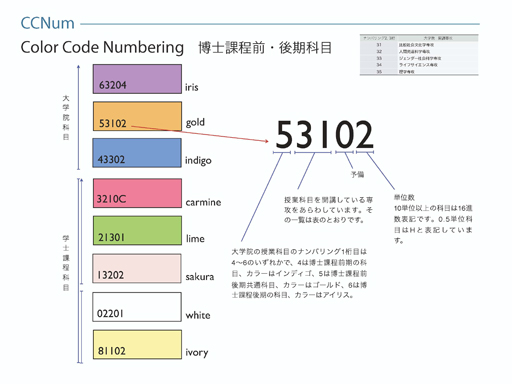Select the gold swatch labeled 53102
512x384 pixels.
tap(137, 116)
